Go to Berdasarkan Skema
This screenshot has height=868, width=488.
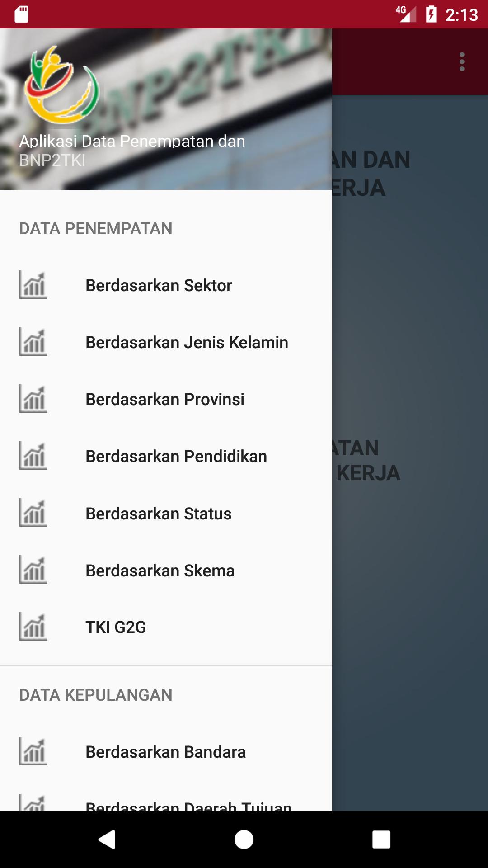160,571
